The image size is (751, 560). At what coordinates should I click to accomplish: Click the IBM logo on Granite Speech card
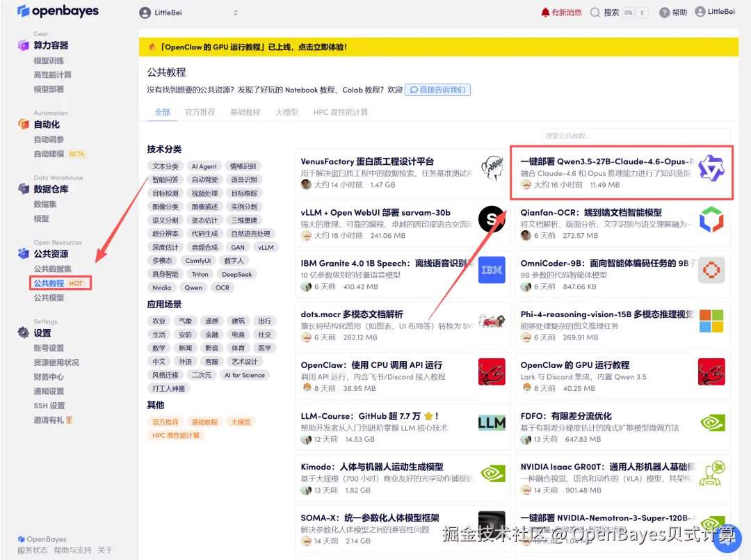point(492,271)
